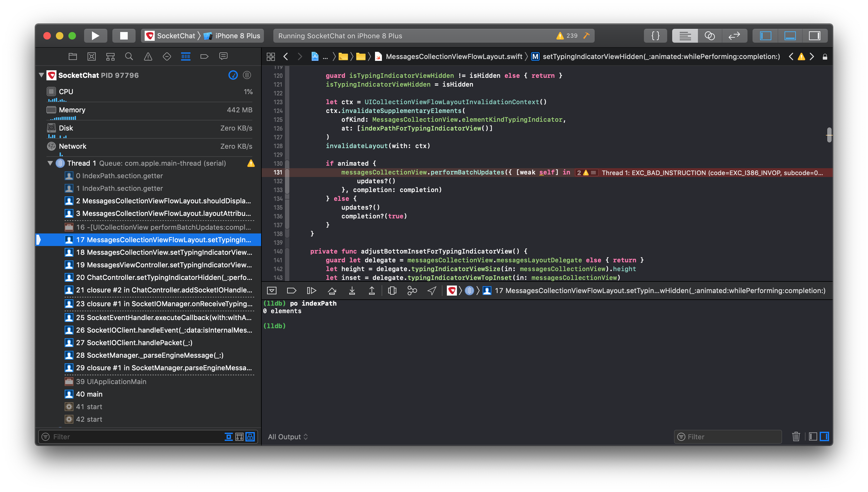Switch to the version editor

click(734, 36)
